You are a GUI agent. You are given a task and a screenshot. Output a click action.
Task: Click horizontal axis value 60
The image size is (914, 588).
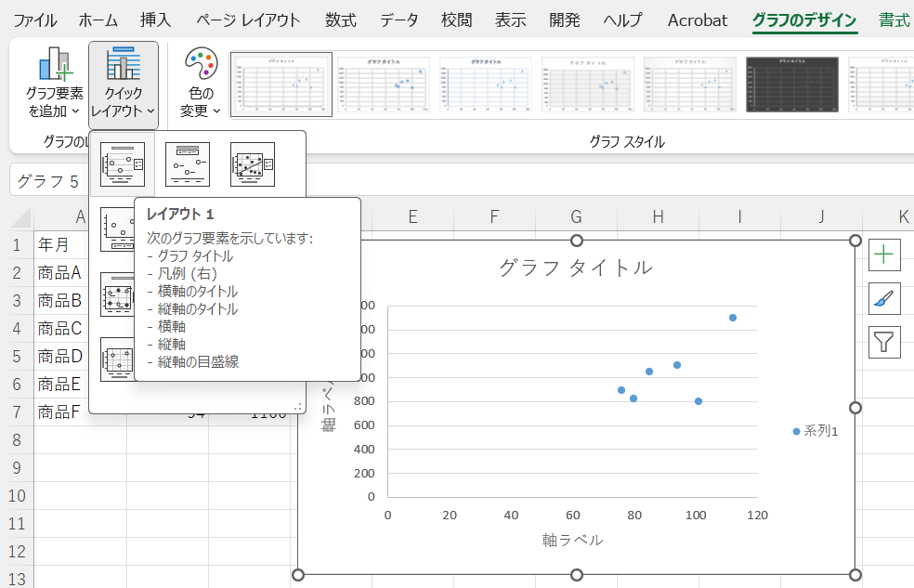572,516
